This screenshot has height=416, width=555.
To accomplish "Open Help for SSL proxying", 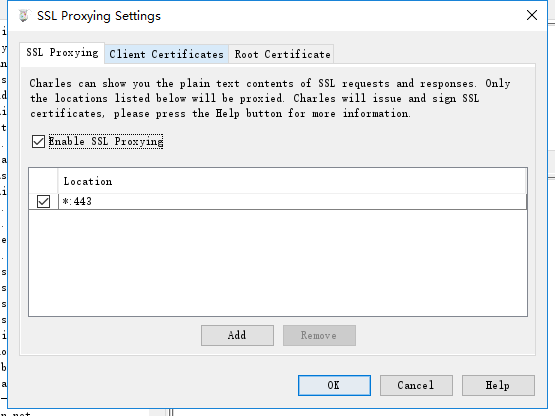I will coord(498,385).
